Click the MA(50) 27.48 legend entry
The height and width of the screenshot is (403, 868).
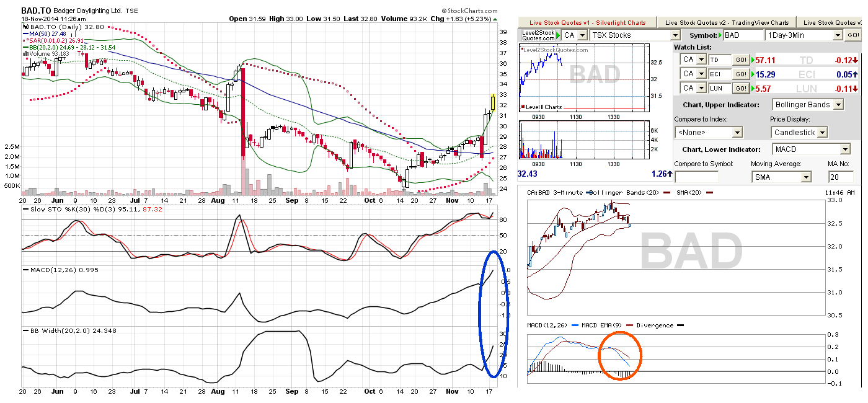pos(45,33)
